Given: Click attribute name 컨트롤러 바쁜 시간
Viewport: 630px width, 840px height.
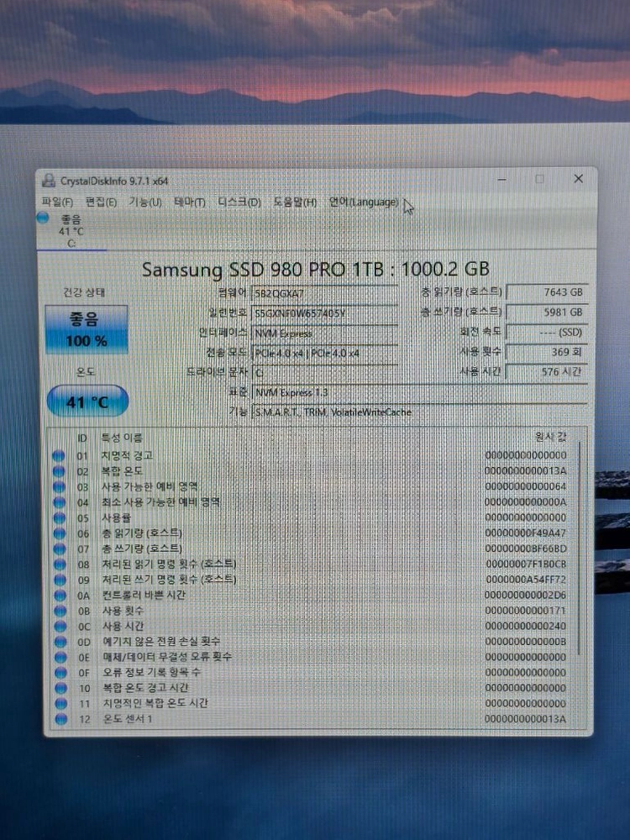Looking at the screenshot, I should click(x=144, y=596).
